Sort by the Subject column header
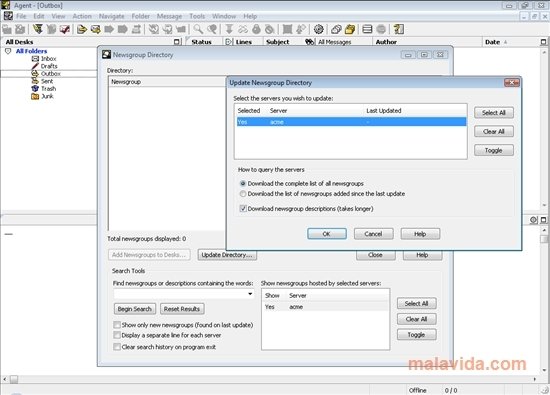The width and height of the screenshot is (550, 395). tap(277, 42)
